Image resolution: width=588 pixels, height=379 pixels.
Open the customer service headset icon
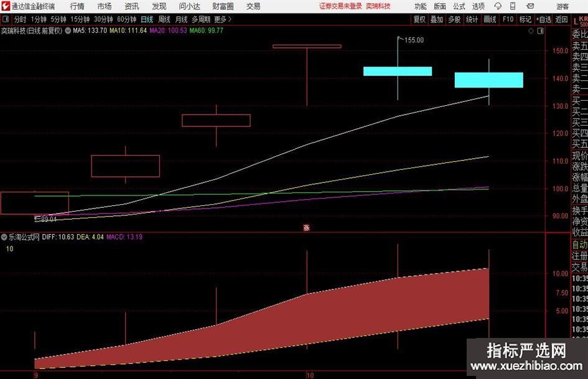click(498, 6)
